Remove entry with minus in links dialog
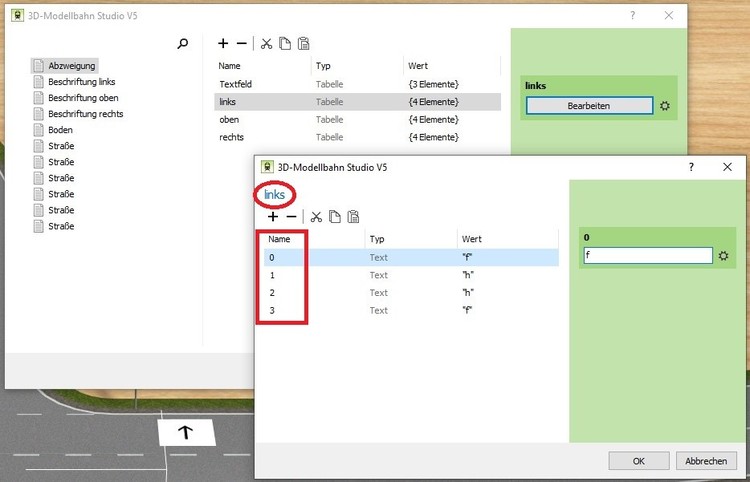750x482 pixels. click(x=291, y=217)
